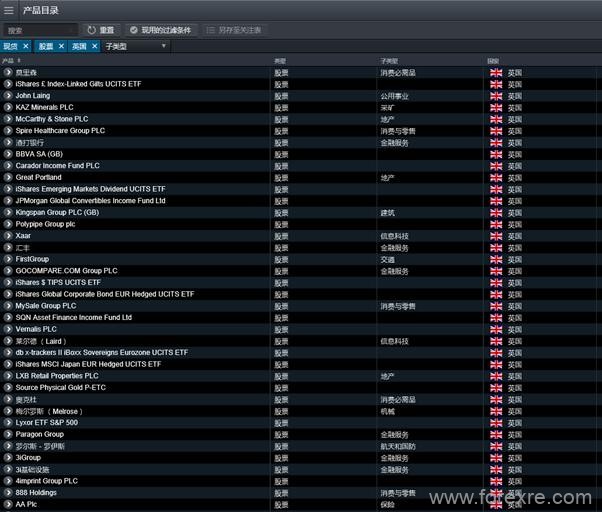Open BBVA SA (GB) row arrow icon

tap(8, 154)
